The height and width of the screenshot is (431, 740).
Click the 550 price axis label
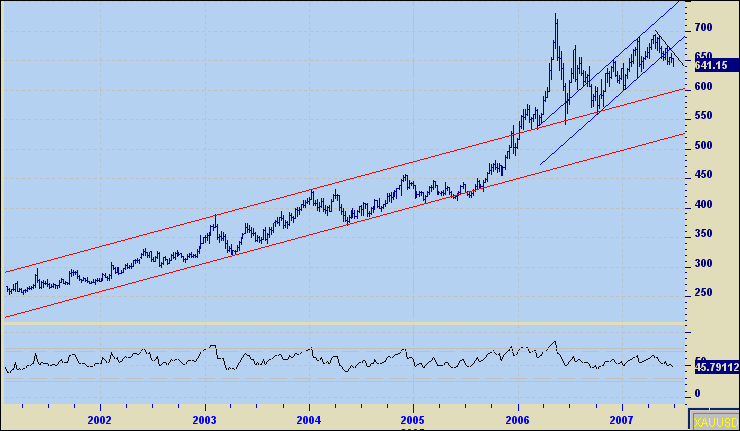705,116
